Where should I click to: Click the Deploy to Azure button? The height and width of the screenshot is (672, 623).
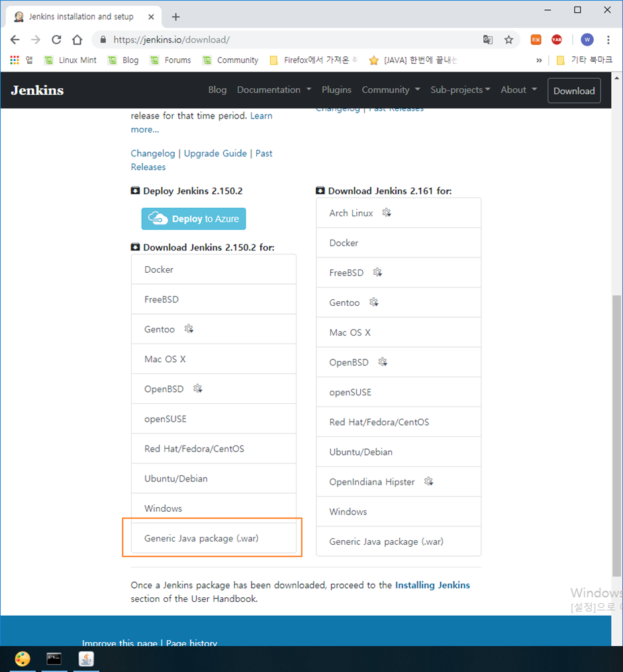[194, 219]
